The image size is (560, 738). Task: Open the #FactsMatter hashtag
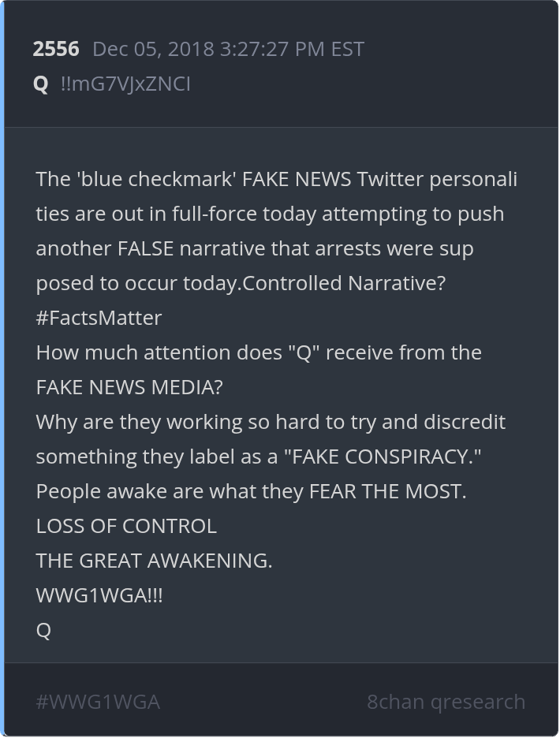99,318
